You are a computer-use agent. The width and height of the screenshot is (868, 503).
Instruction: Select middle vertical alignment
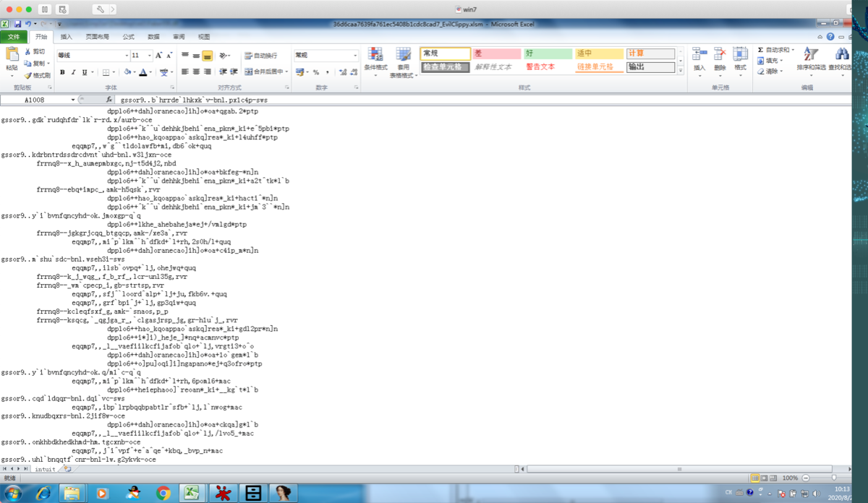pyautogui.click(x=196, y=56)
